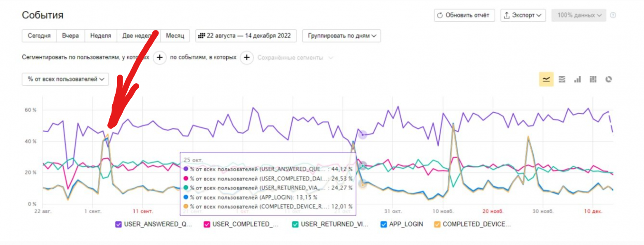Toggle the USER_ANSWERED_Q… series checkbox

(x=118, y=225)
